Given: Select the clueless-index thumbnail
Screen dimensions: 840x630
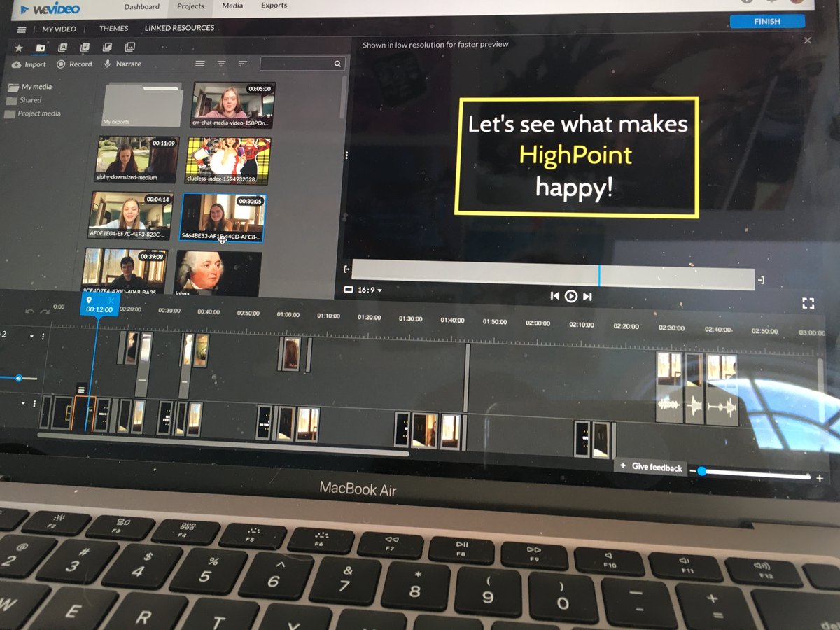Looking at the screenshot, I should coord(227,160).
